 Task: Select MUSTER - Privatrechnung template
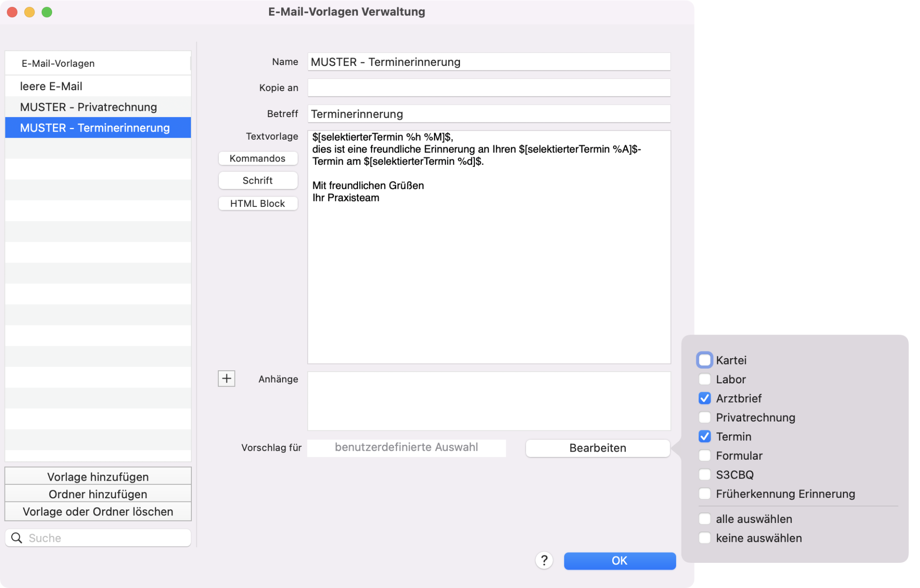point(98,107)
